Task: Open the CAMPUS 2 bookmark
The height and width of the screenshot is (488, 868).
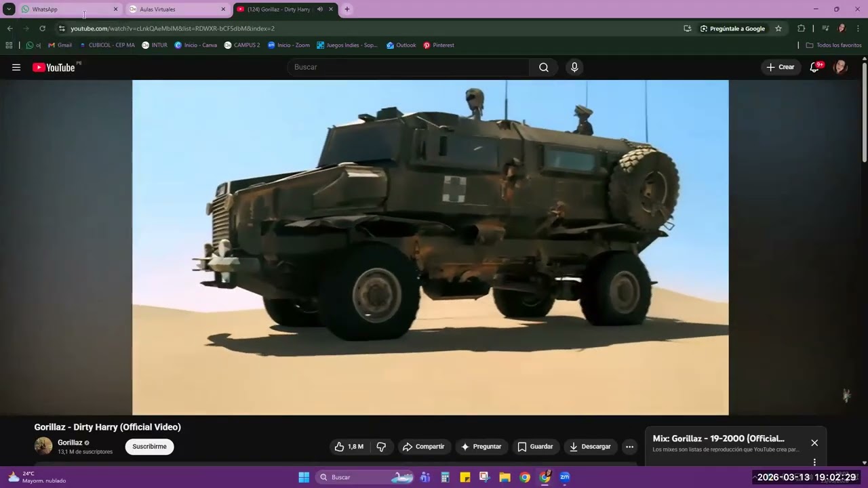Action: [x=242, y=45]
